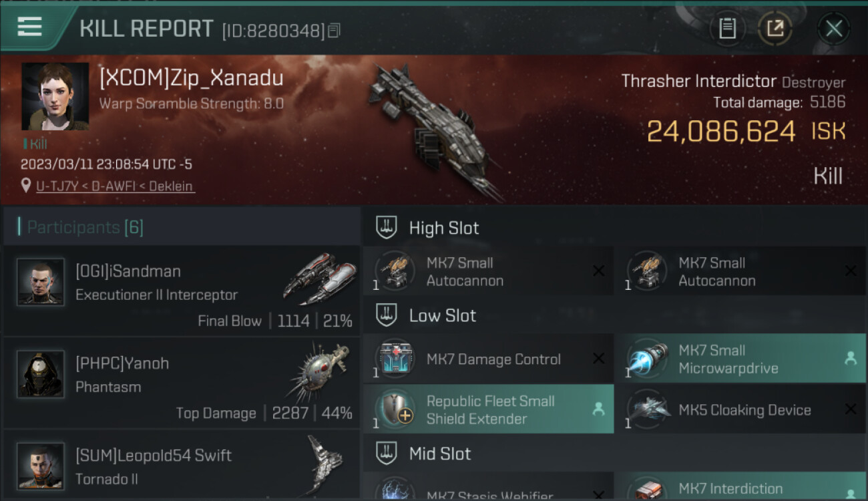868x501 pixels.
Task: Select the first MK7 Small Autocannon icon
Action: click(x=395, y=271)
